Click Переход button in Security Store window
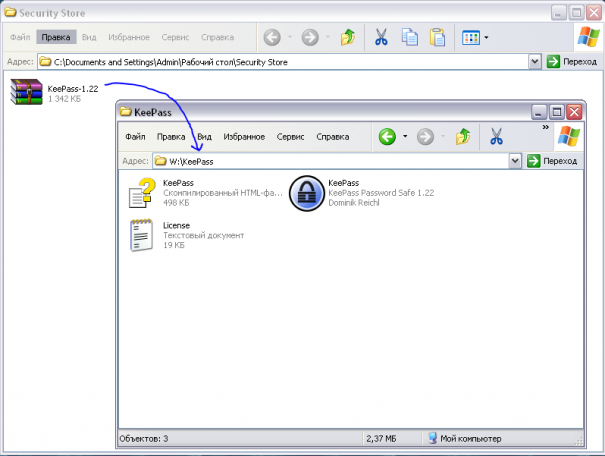 572,62
